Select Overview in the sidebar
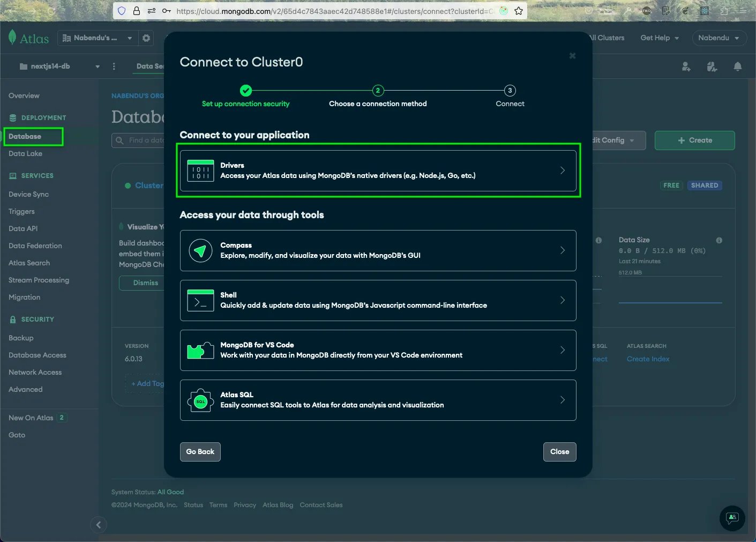The image size is (756, 542). [24, 96]
